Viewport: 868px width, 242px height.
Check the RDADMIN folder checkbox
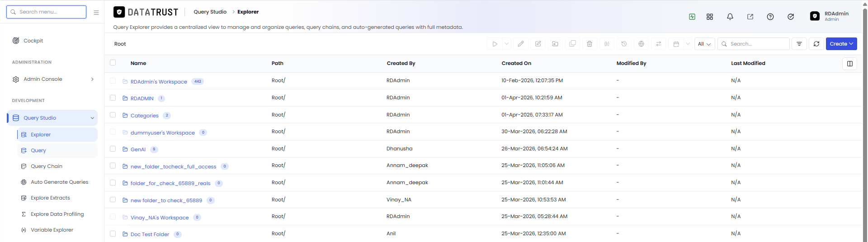click(113, 98)
